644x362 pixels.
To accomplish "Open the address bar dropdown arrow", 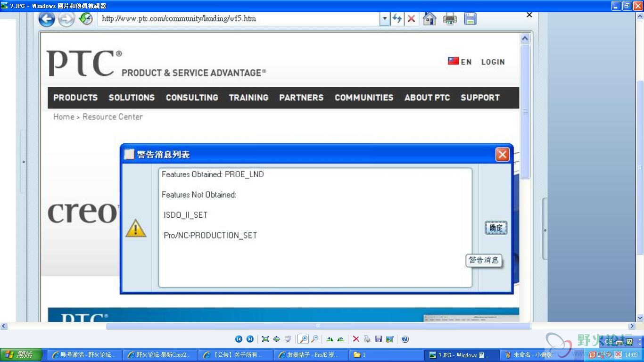I will pyautogui.click(x=385, y=19).
